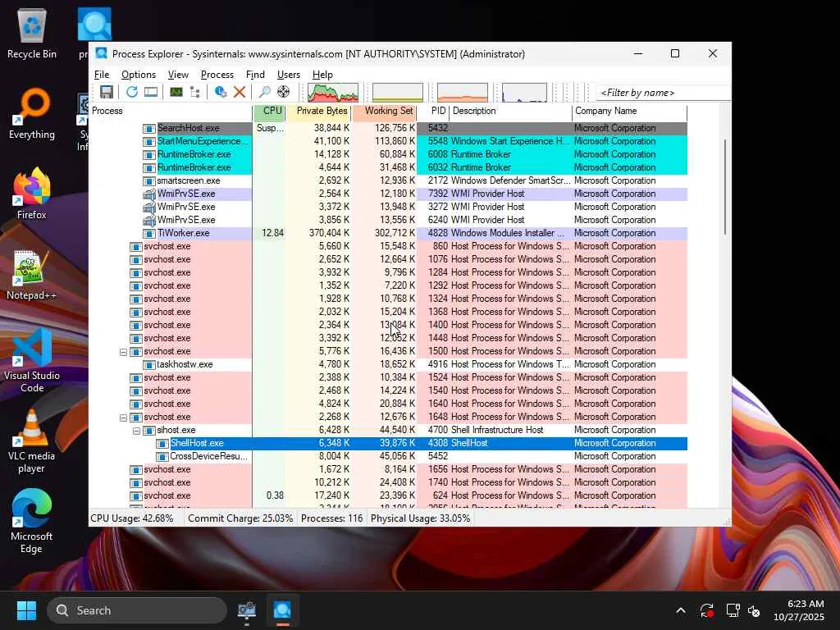Open the green system monitor graph icon
The height and width of the screenshot is (630, 840).
(x=176, y=92)
